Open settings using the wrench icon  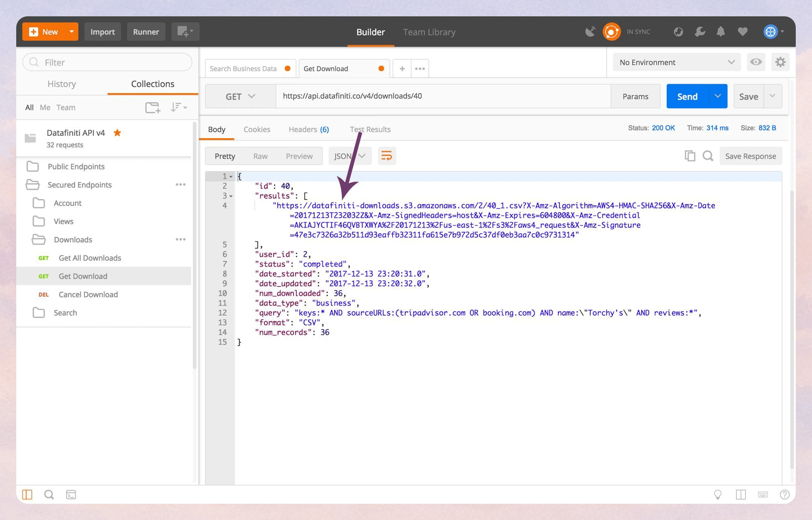700,31
